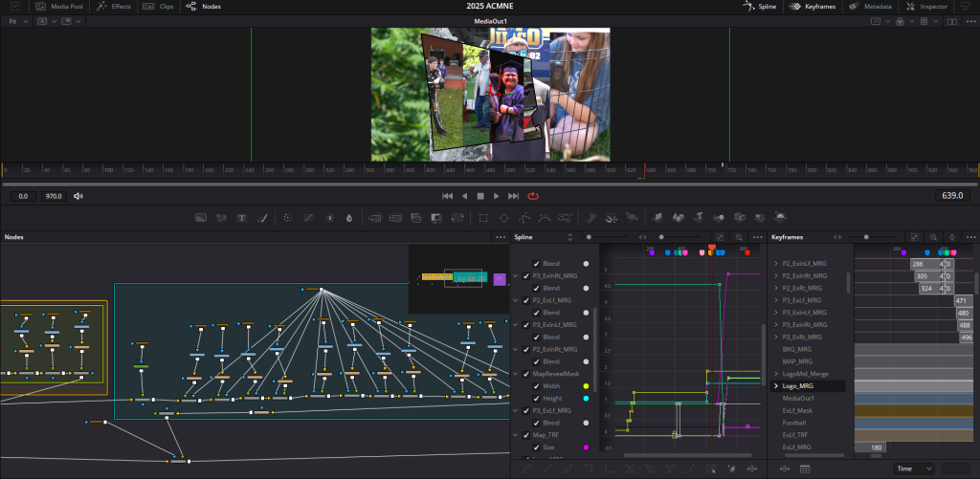Add a Color Corrector node
This screenshot has width=980, height=479.
287,218
